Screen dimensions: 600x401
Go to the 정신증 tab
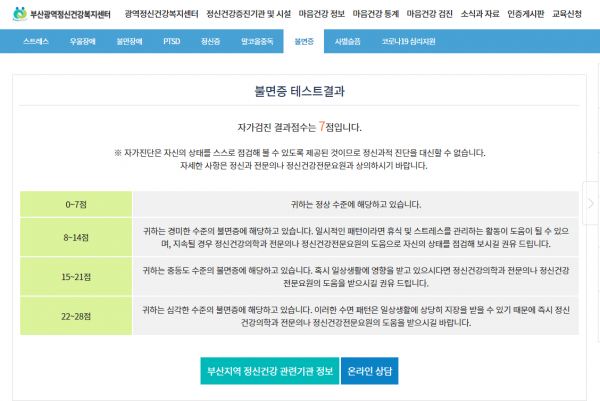210,42
